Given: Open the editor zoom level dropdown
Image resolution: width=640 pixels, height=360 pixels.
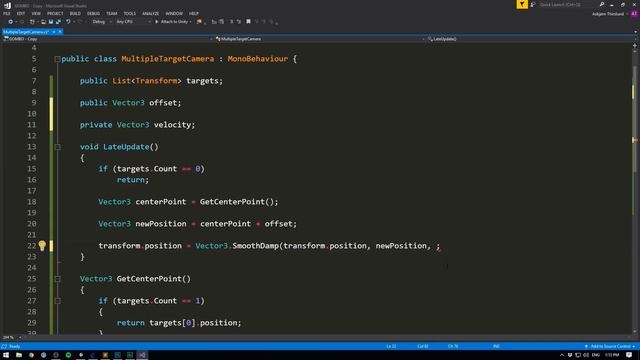Looking at the screenshot, I should click(11, 338).
